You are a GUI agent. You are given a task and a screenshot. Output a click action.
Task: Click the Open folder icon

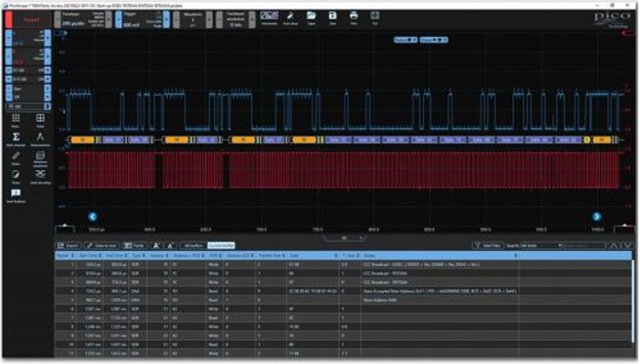pos(312,18)
